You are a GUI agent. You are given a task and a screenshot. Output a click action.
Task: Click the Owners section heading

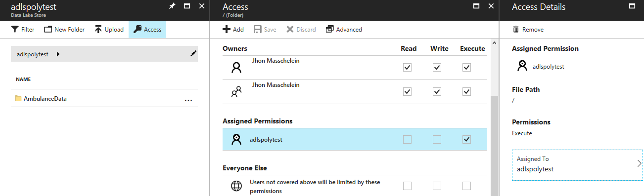[x=235, y=48]
